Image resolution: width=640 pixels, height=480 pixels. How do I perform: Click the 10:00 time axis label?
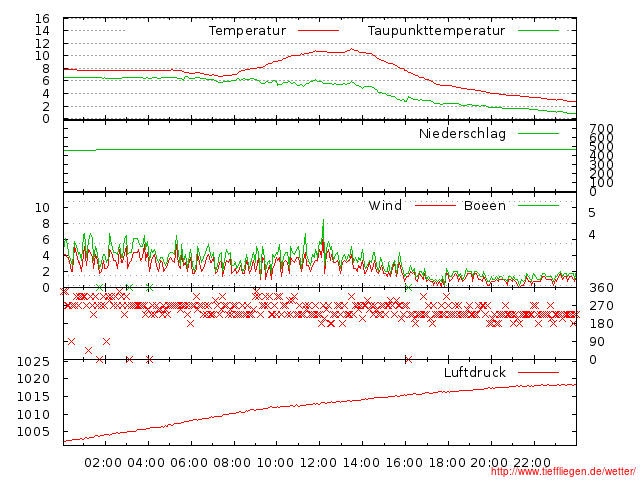(x=275, y=463)
